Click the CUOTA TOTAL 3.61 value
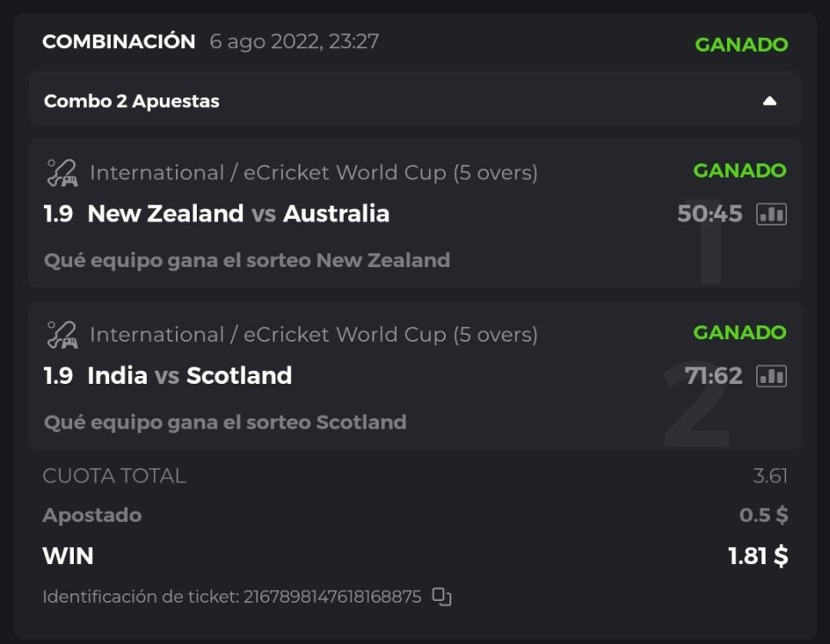This screenshot has width=830, height=644. (x=769, y=476)
